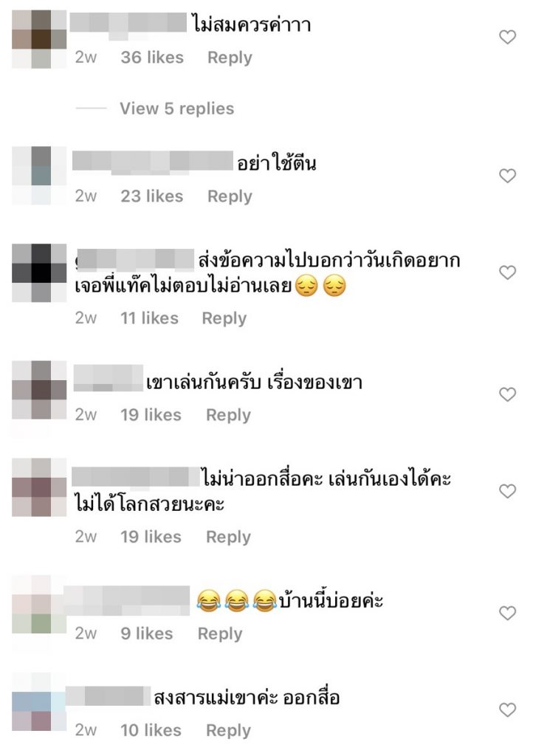The width and height of the screenshot is (547, 756).
Task: Open avatar beside 'อย่าใช้ตีน' comment
Action: [39, 176]
